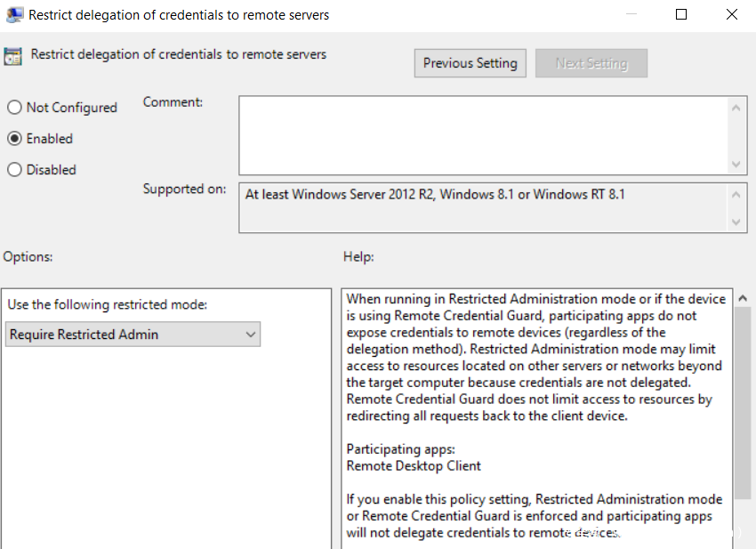This screenshot has width=756, height=549.
Task: Select the Disabled radio button
Action: point(14,170)
